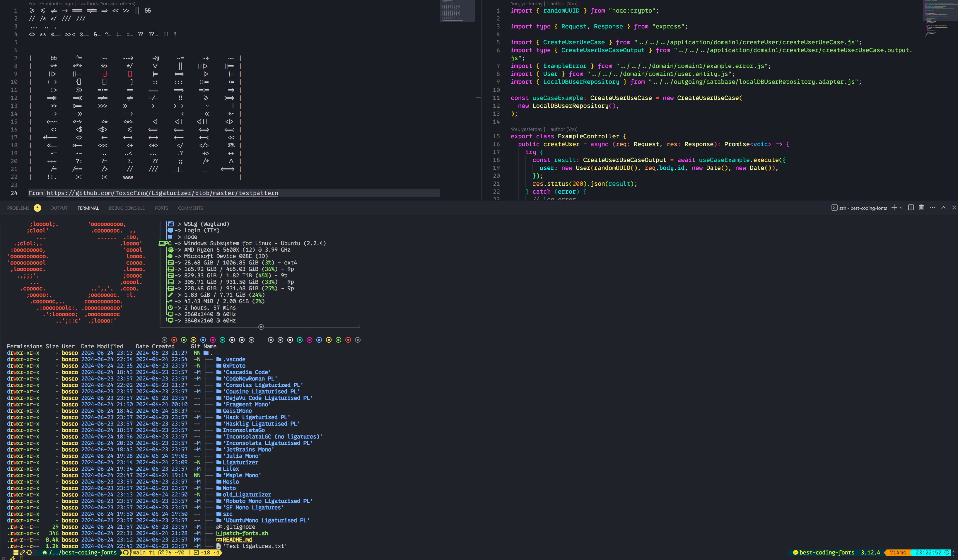Click the rightmost gray circle in color row
The width and height of the screenshot is (958, 560).
coord(358,340)
